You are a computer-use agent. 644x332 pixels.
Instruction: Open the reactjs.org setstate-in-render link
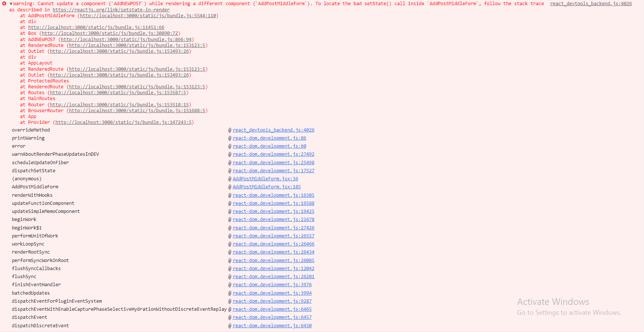[111, 10]
